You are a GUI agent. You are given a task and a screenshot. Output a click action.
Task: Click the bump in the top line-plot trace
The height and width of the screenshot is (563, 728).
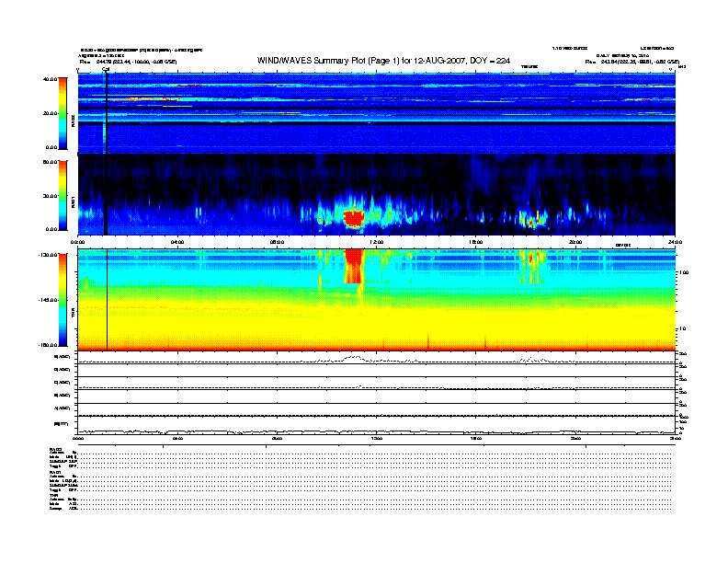coord(354,358)
